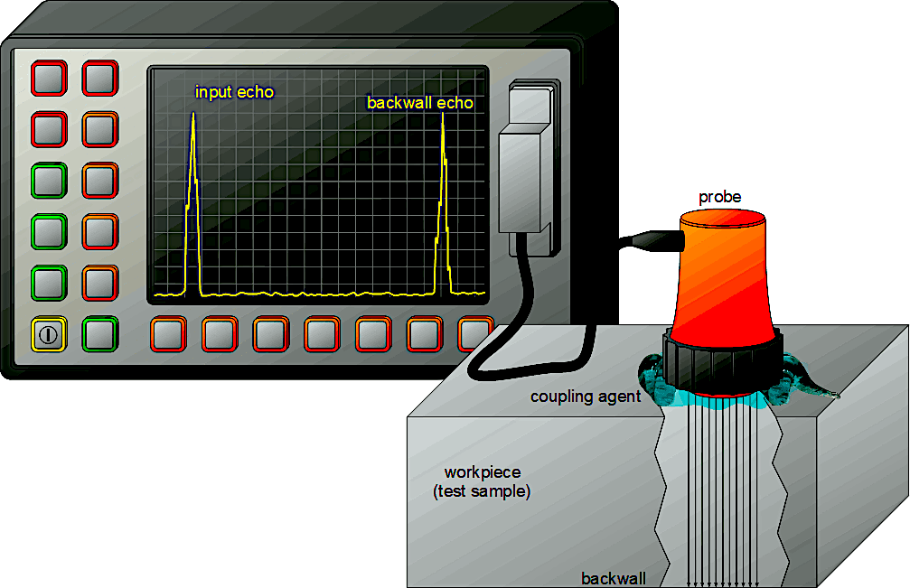Select the "input echo" label
The width and height of the screenshot is (910, 588).
click(234, 92)
